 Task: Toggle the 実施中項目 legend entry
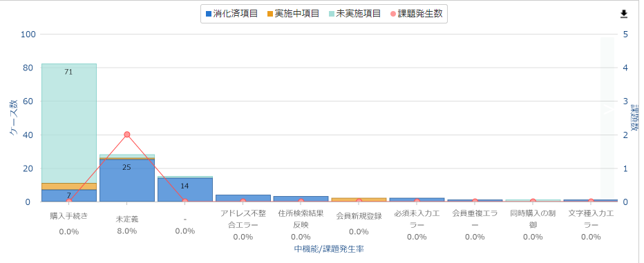pos(293,14)
